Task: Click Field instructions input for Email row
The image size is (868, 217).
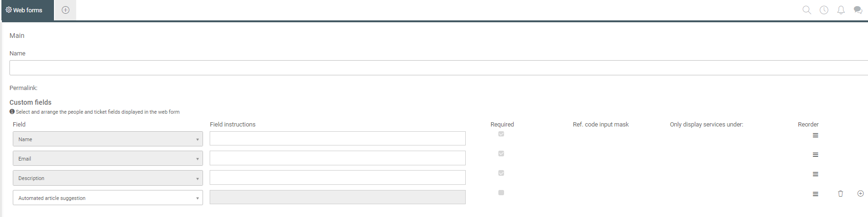Action: 337,158
